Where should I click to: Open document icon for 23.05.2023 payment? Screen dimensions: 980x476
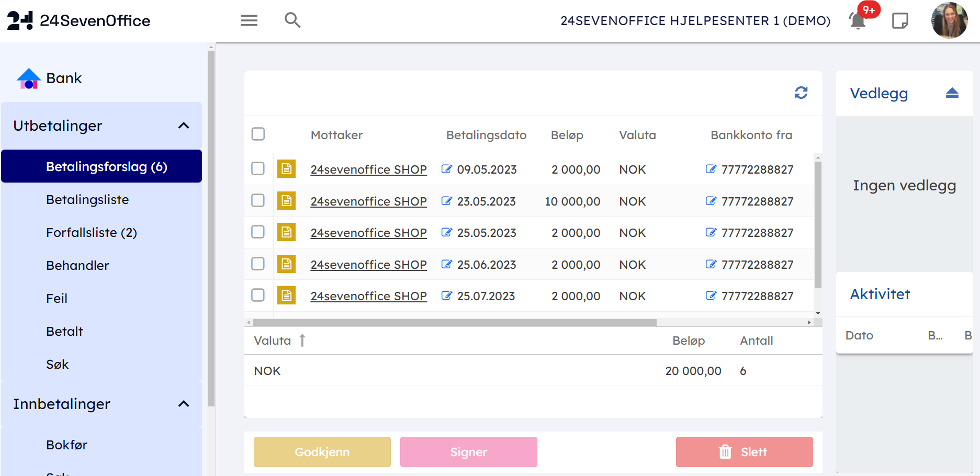point(286,201)
